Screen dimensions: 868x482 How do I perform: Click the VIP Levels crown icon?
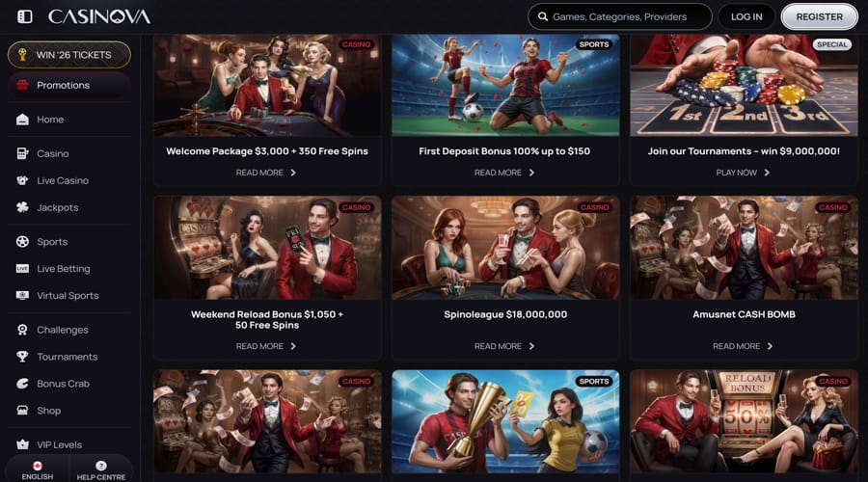tap(22, 444)
